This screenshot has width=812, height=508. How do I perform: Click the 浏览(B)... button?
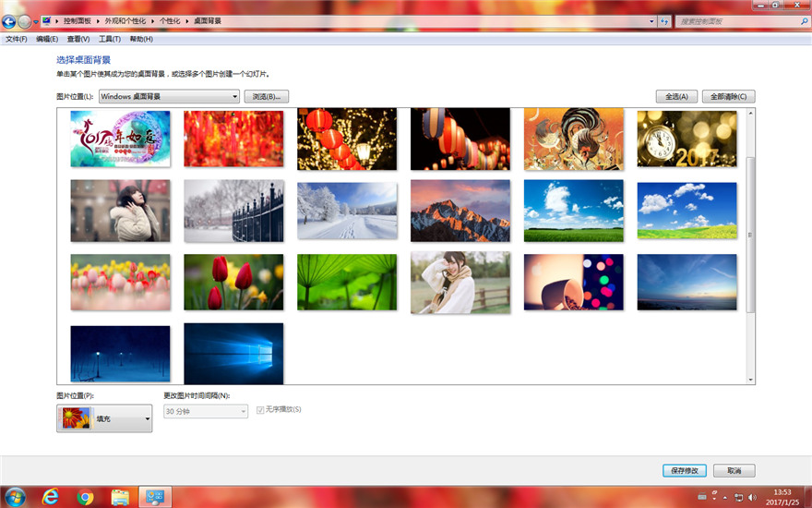(267, 96)
